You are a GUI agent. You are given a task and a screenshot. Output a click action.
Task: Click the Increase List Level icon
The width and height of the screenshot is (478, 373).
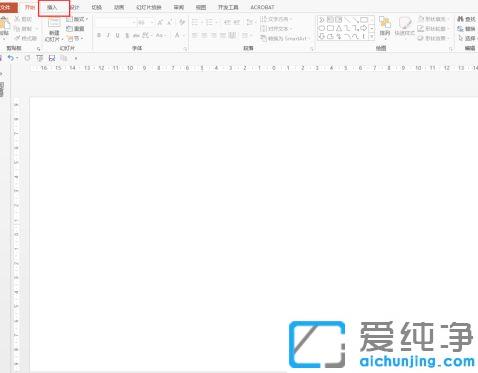[237, 22]
